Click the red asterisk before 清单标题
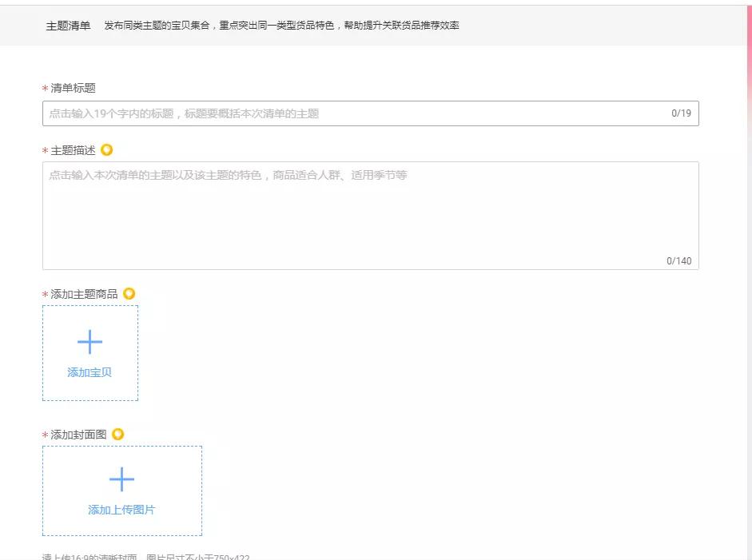752x560 pixels. pyautogui.click(x=44, y=89)
